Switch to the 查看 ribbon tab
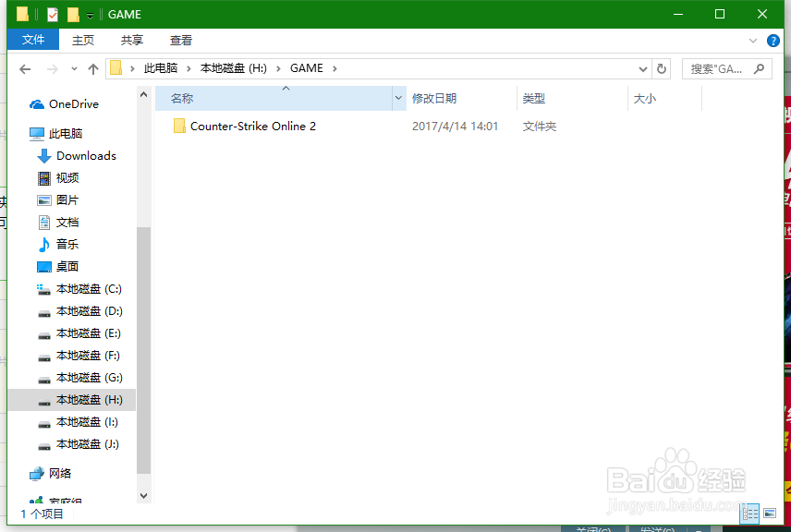791x532 pixels. pos(180,40)
